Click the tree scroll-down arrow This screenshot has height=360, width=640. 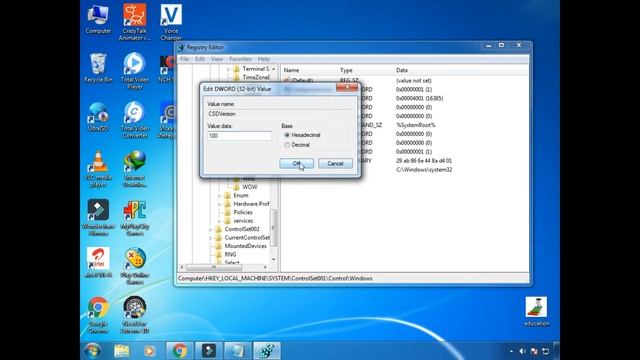pyautogui.click(x=273, y=260)
